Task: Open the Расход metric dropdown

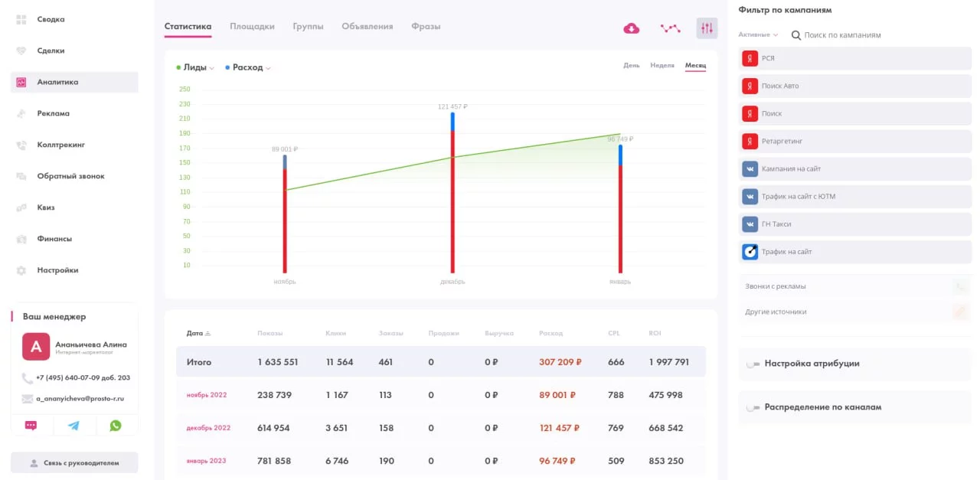Action: coord(248,67)
